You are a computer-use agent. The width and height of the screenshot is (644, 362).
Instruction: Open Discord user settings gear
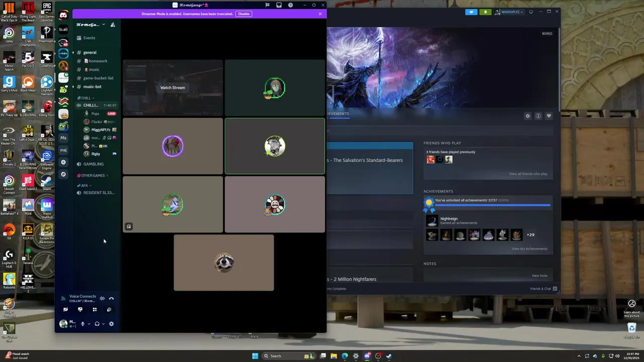pos(111,324)
